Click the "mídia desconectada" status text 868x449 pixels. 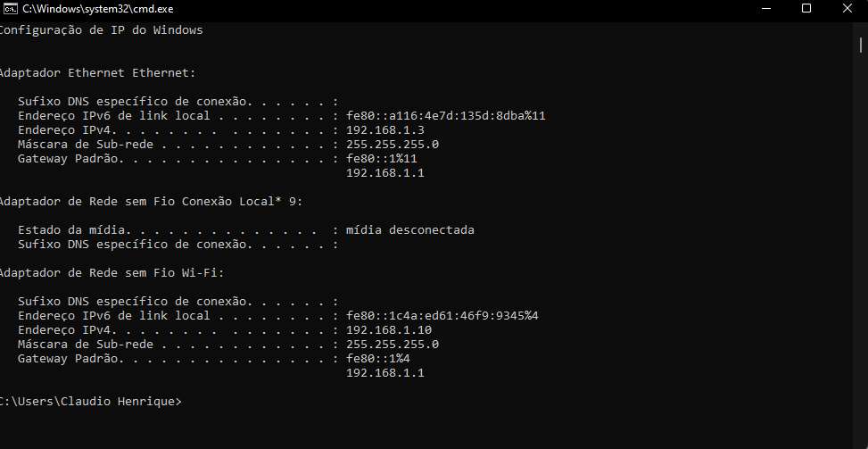[x=409, y=229]
